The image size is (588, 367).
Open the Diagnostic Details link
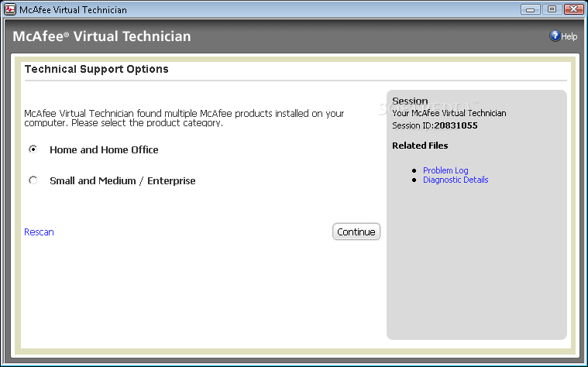point(456,180)
